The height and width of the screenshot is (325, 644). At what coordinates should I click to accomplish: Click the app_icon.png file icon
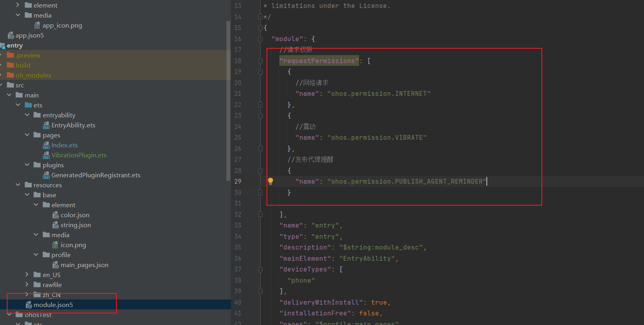pyautogui.click(x=37, y=26)
